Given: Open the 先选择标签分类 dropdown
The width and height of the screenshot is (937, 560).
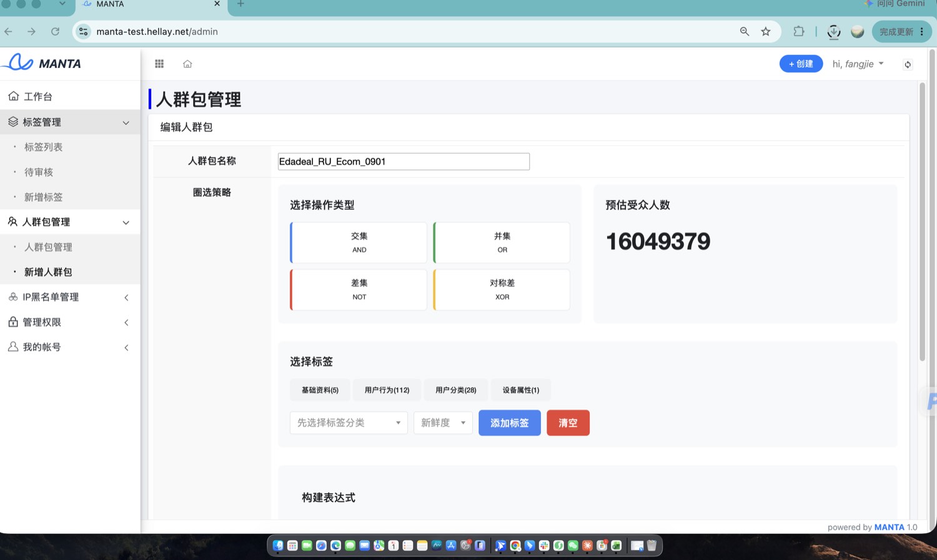Looking at the screenshot, I should tap(349, 423).
